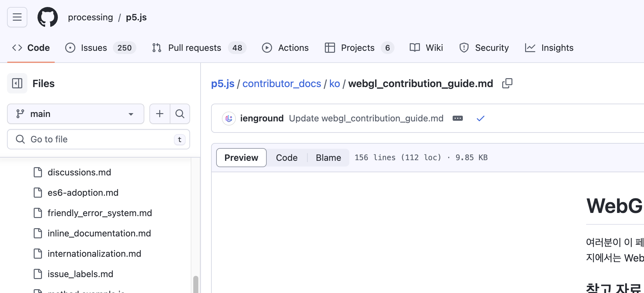
Task: Open internationalization.md in file tree
Action: click(94, 254)
